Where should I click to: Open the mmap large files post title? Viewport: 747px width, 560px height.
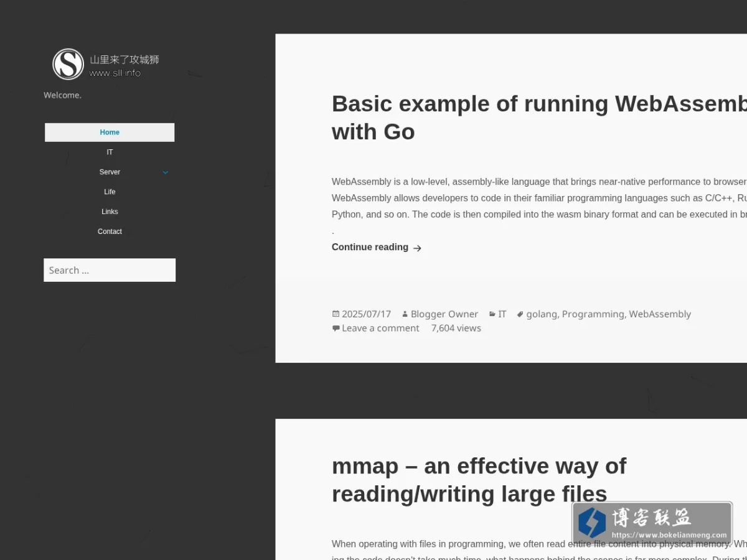[x=479, y=480]
